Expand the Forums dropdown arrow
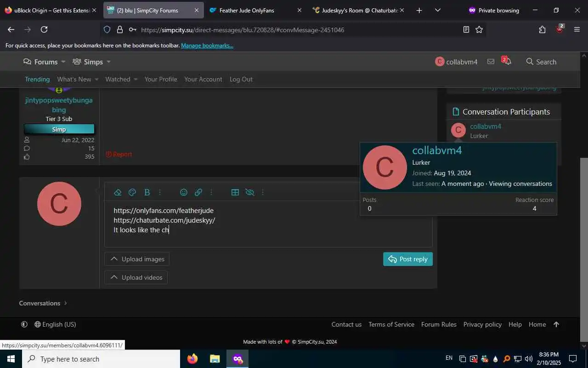This screenshot has height=368, width=588. click(x=63, y=62)
